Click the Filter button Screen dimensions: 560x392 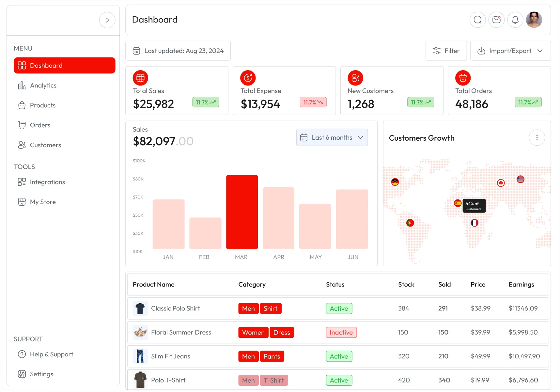click(x=446, y=51)
